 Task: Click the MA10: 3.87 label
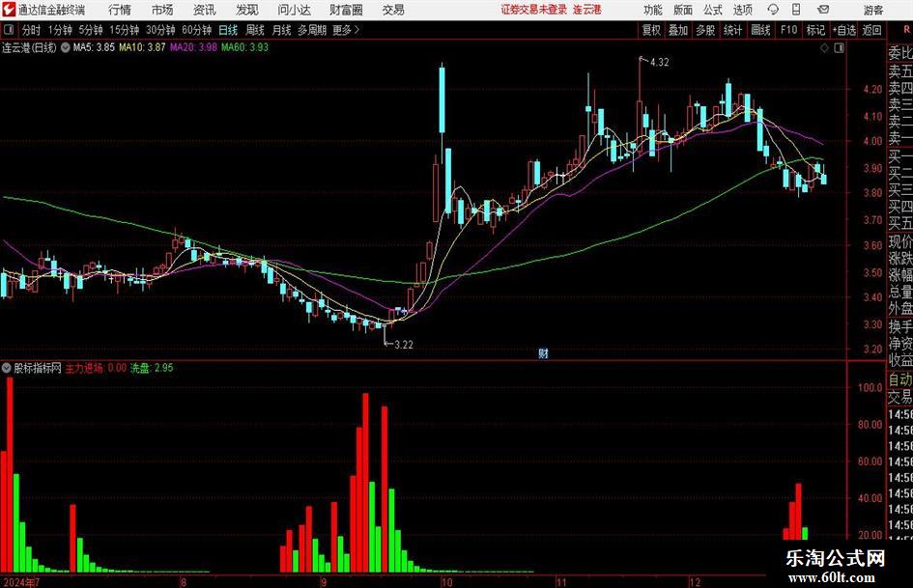point(142,47)
